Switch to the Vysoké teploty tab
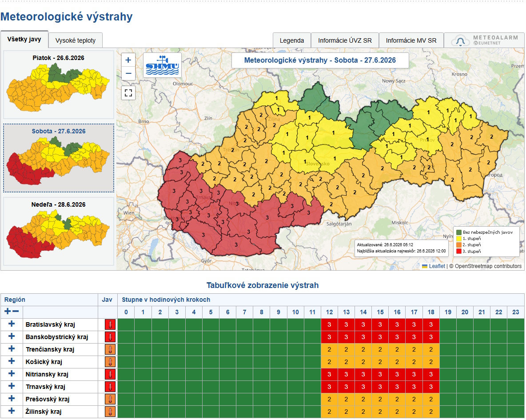 [x=76, y=40]
